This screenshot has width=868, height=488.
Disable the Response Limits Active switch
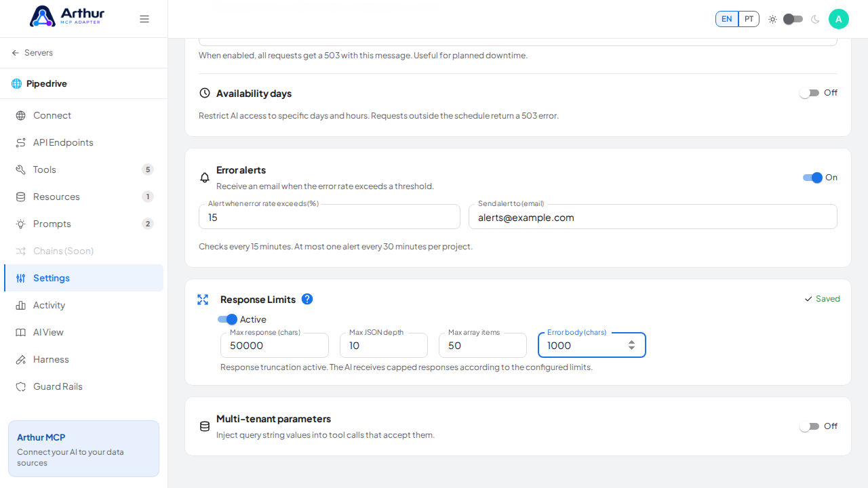coord(227,319)
